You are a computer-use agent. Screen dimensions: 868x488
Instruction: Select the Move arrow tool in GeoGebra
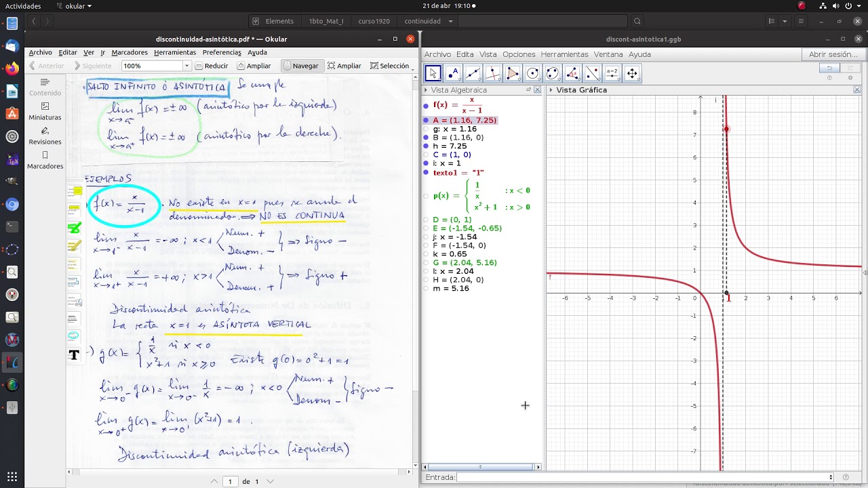pos(433,73)
